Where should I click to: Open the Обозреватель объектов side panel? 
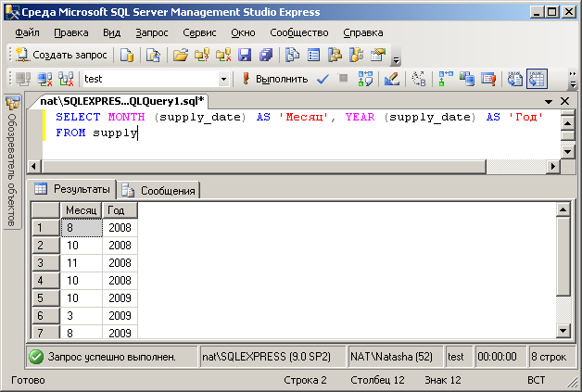[13, 162]
